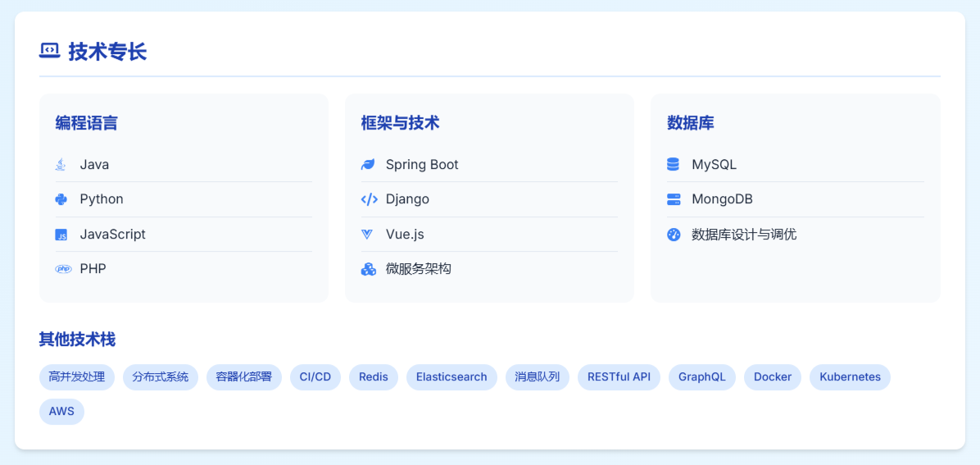The height and width of the screenshot is (465, 980).
Task: Click the MySQL database cylinder icon
Action: click(674, 165)
